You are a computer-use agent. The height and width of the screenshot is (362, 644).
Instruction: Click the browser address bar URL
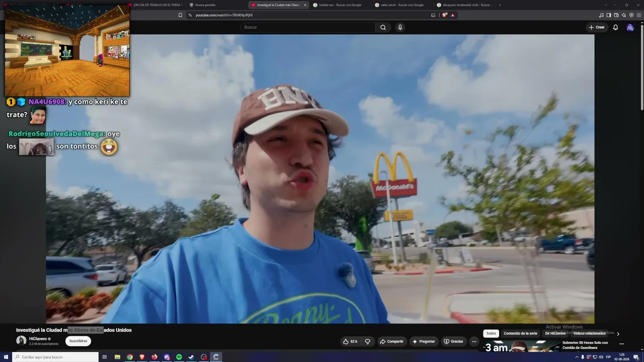(x=224, y=15)
